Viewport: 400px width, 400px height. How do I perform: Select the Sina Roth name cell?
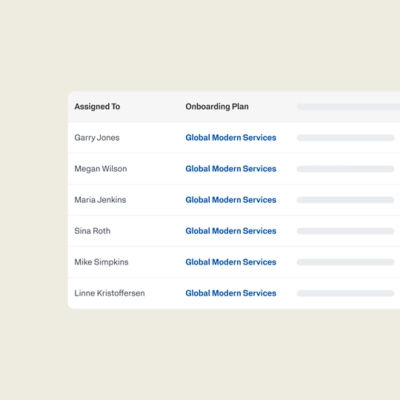pos(92,231)
